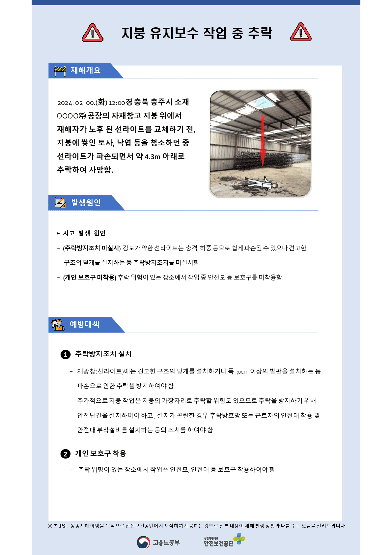This screenshot has height=555, width=392.
Task: Select the number 1 circle bullet
Action: [66, 355]
